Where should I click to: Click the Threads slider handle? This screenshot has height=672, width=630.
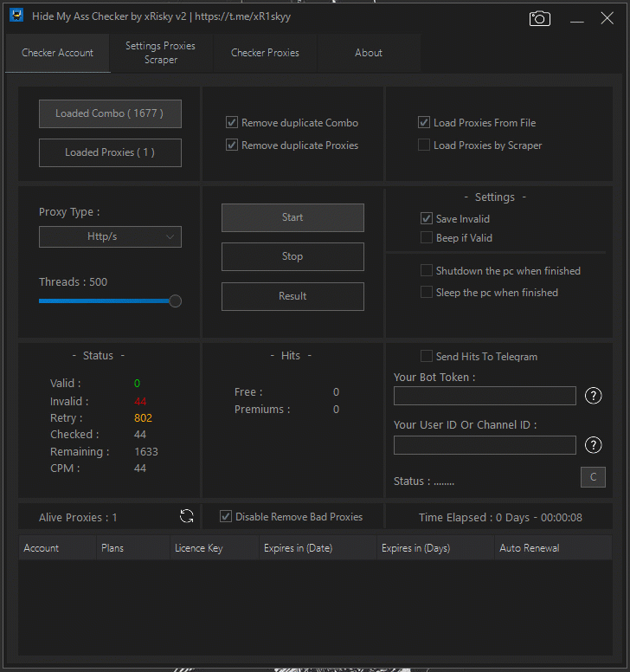click(176, 301)
